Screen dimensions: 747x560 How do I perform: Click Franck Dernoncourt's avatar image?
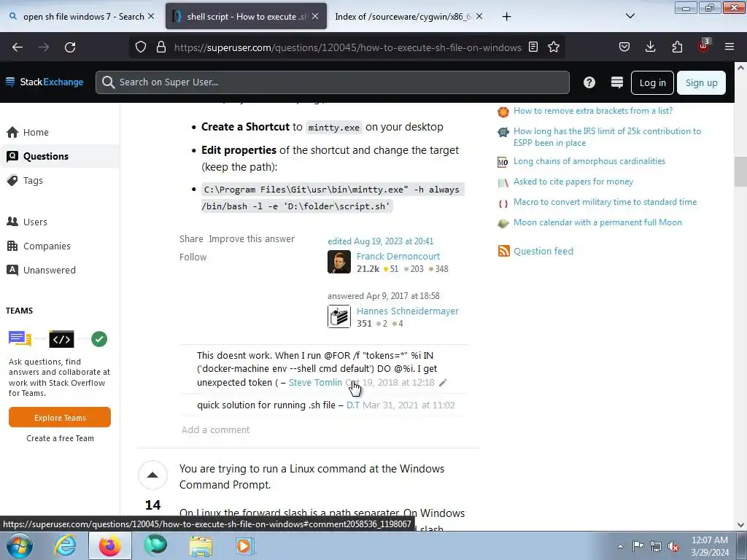pos(339,262)
